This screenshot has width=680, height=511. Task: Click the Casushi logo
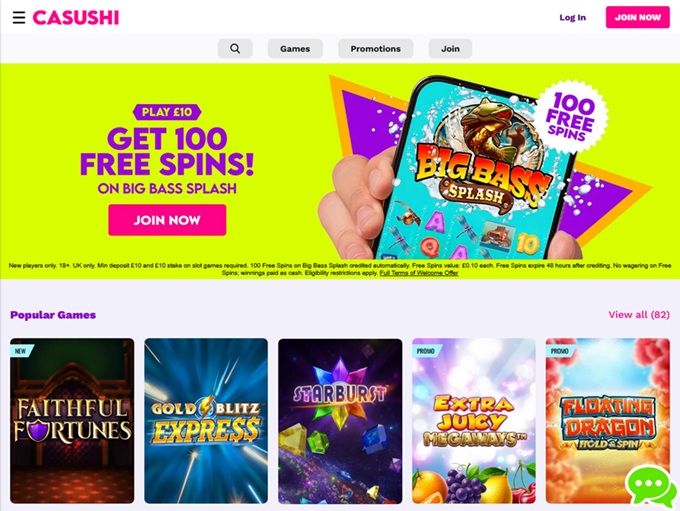click(x=75, y=17)
